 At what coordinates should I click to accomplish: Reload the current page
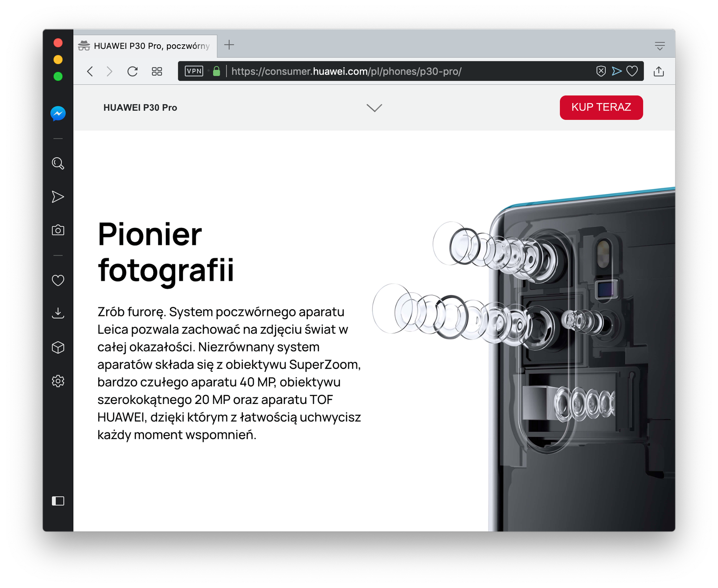[132, 71]
